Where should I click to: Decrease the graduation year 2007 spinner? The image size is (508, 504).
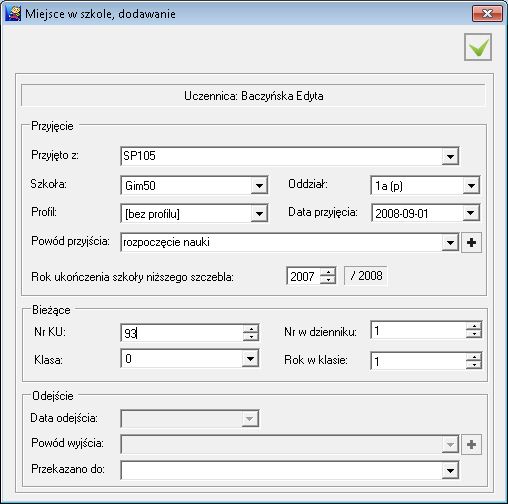(328, 280)
